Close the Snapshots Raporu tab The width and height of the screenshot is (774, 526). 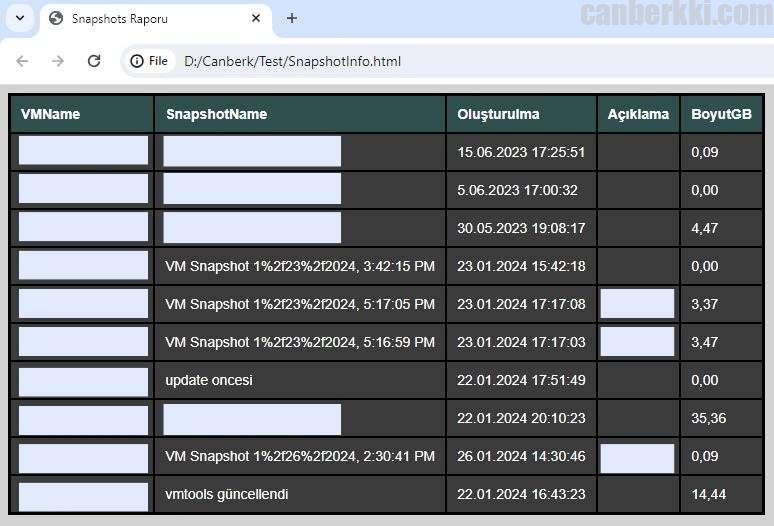(256, 19)
